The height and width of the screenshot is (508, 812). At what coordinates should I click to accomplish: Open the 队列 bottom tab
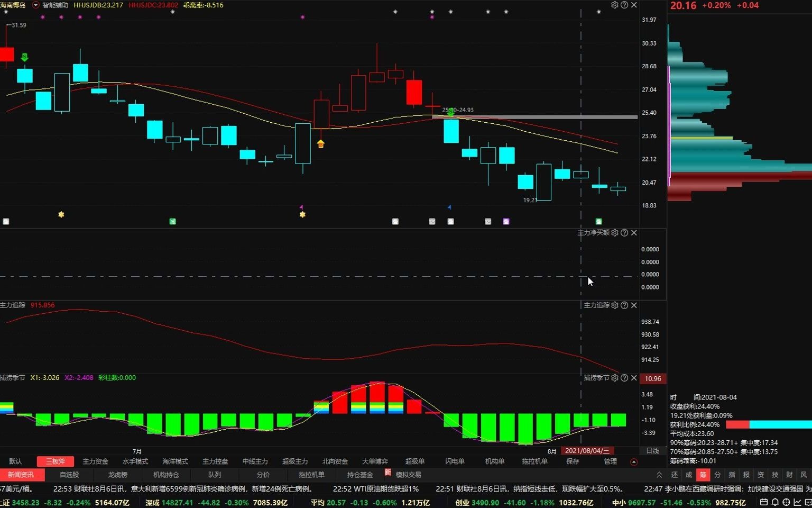(x=215, y=475)
